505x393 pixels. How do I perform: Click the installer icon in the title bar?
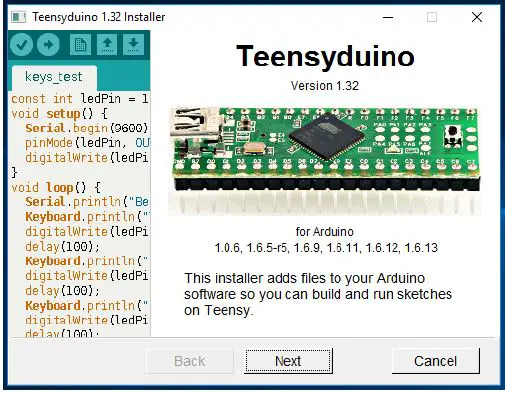[x=18, y=17]
